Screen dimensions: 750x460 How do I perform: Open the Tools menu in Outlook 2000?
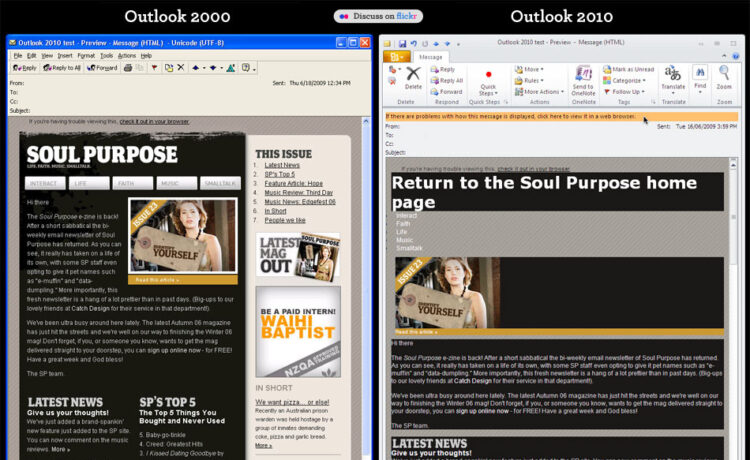tap(106, 55)
